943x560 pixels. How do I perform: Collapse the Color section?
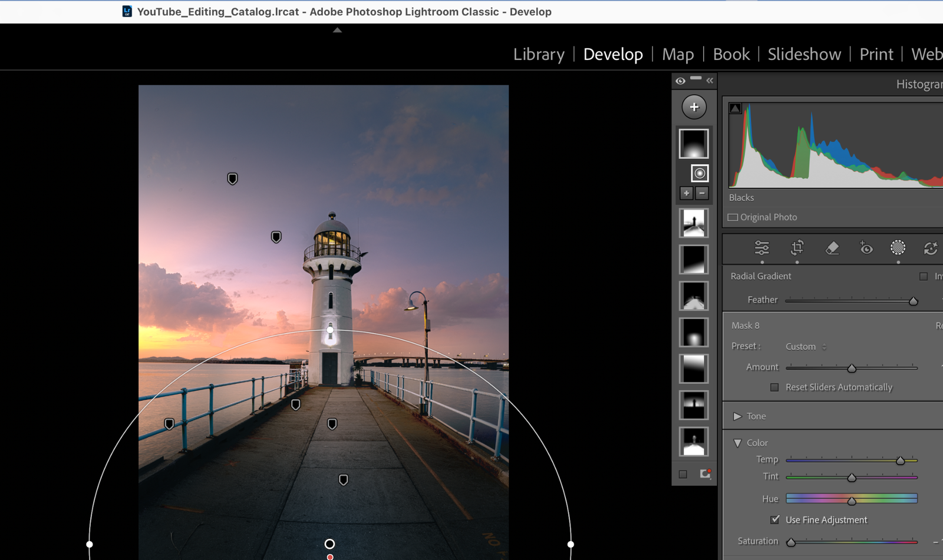tap(737, 443)
